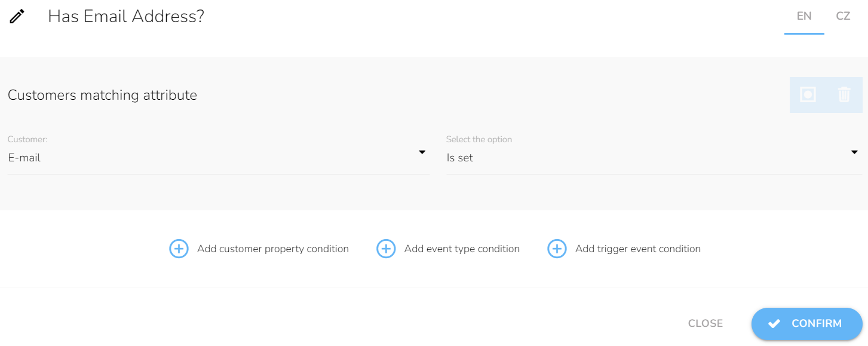Select 'Add customer property condition' label
The width and height of the screenshot is (868, 346).
273,249
